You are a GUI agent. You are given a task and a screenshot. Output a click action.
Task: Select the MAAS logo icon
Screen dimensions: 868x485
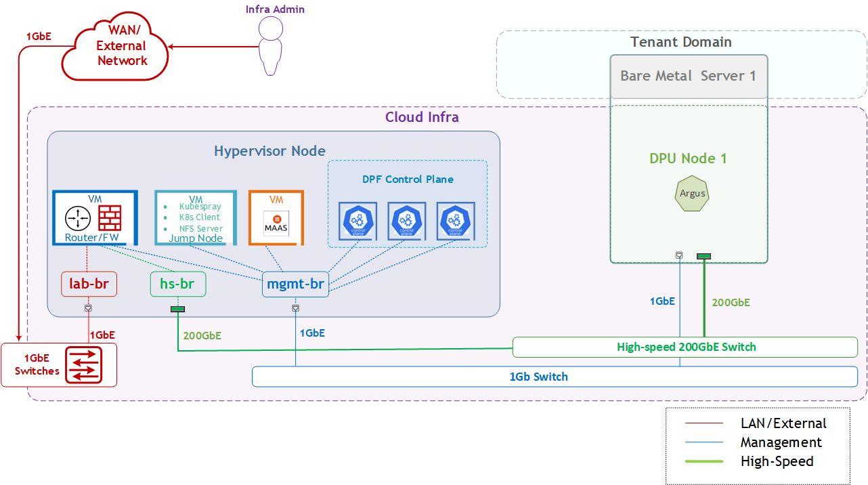point(276,224)
